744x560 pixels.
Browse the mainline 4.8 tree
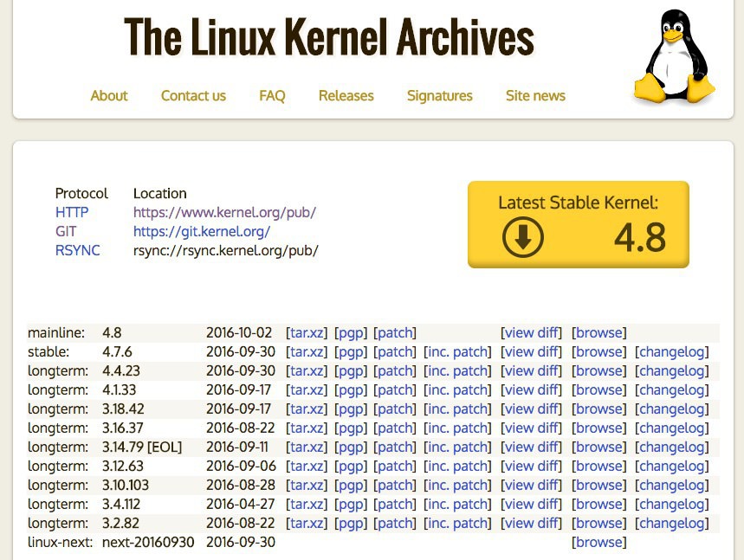click(598, 333)
